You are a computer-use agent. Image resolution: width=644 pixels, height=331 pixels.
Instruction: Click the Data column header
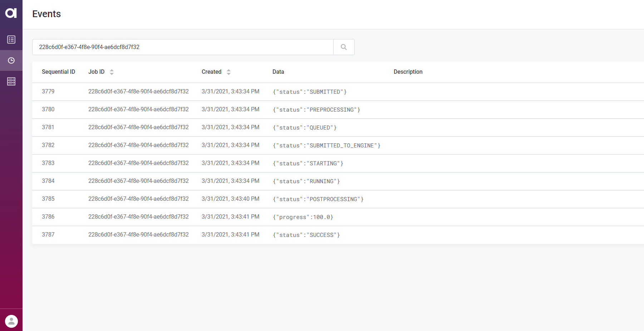(x=278, y=72)
